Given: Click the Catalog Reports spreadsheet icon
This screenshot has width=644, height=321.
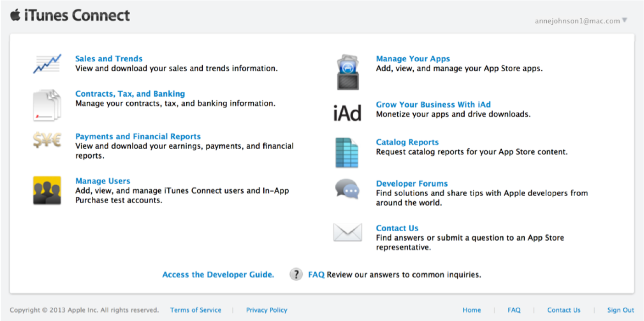Looking at the screenshot, I should click(347, 153).
